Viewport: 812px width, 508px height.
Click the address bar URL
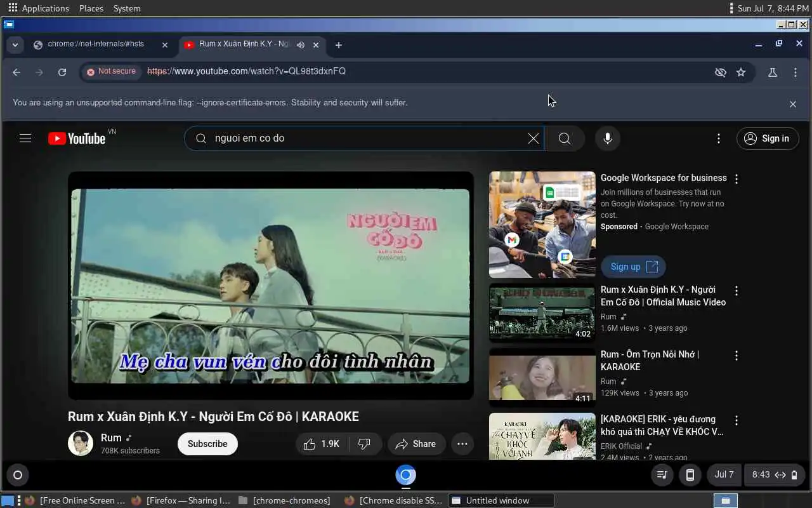(247, 71)
